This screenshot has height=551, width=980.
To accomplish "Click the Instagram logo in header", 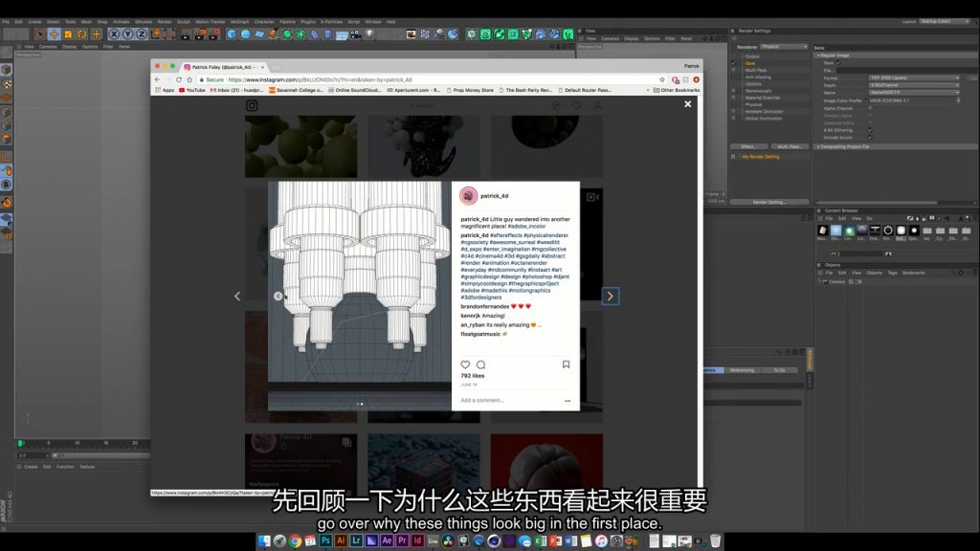I will click(x=252, y=105).
